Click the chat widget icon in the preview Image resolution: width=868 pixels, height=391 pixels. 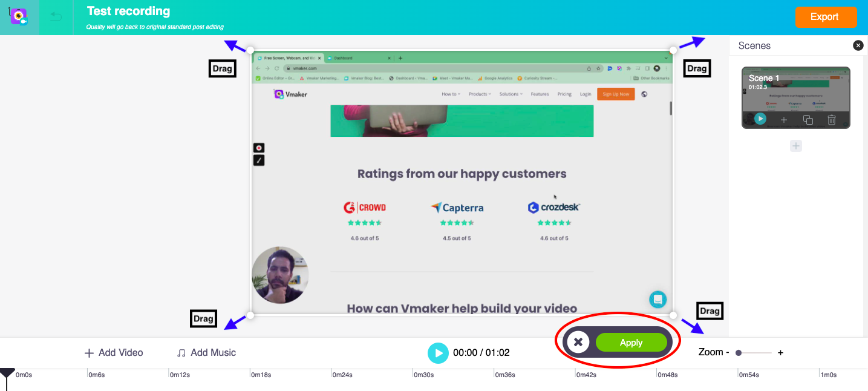(x=658, y=299)
